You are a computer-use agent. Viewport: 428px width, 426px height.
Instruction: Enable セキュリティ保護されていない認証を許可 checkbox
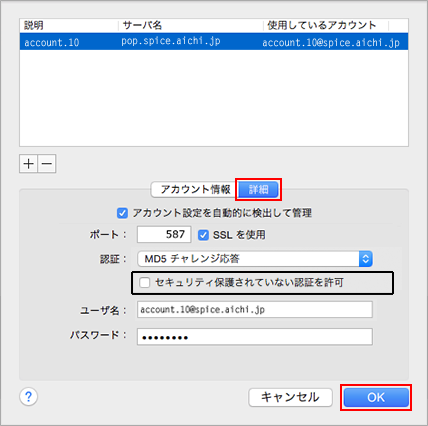145,283
